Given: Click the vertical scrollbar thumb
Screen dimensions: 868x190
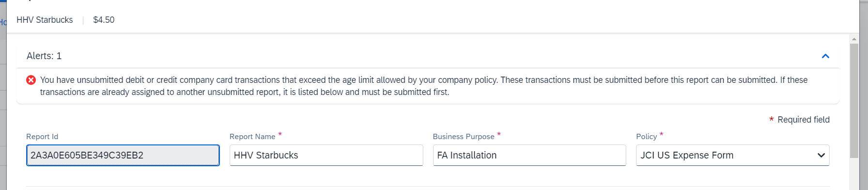Looking at the screenshot, I should coord(854,100).
